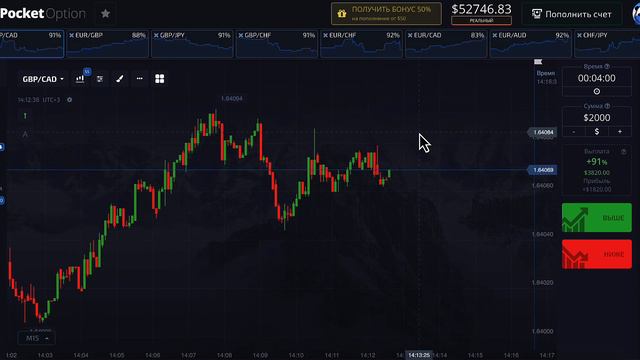Click the +91% payout value
The image size is (640, 360).
[x=597, y=162]
